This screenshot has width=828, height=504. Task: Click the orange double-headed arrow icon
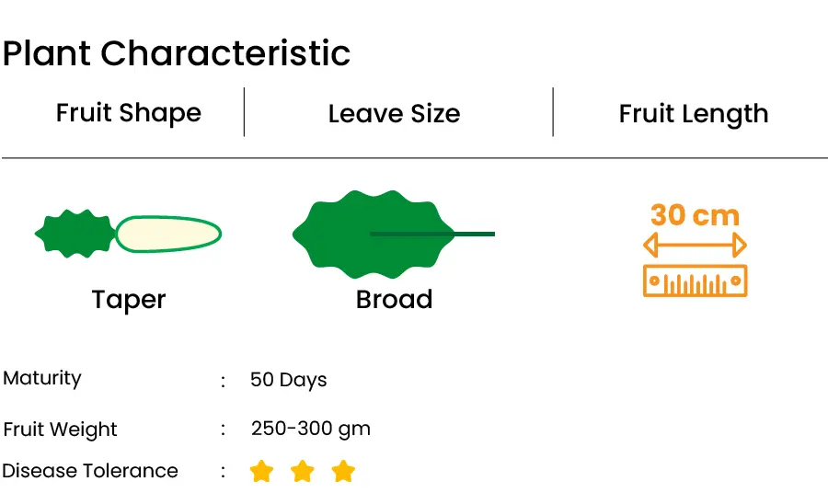695,245
